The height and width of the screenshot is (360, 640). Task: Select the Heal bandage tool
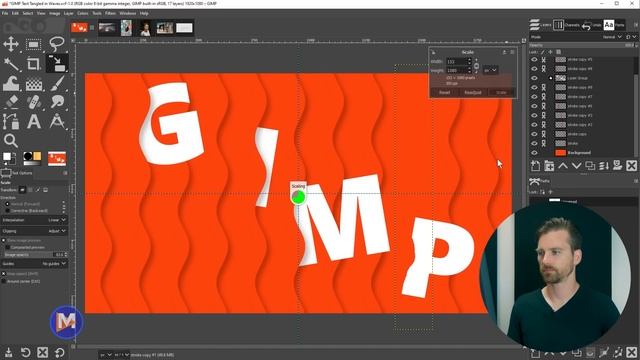click(x=34, y=102)
